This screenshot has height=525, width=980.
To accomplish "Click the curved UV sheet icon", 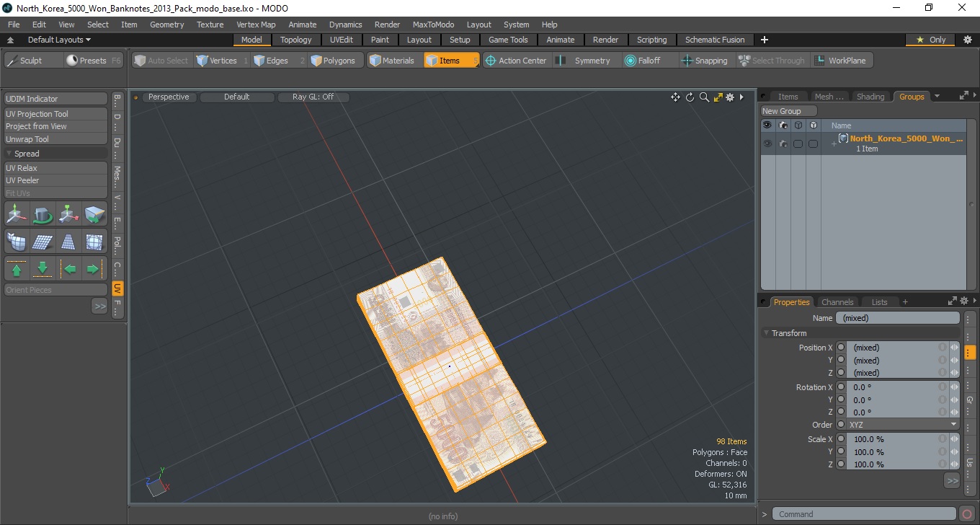I will point(17,242).
